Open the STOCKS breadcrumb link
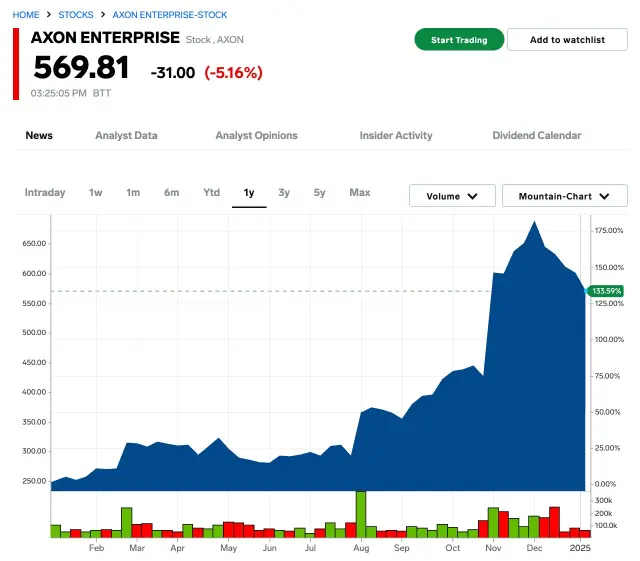 click(x=76, y=15)
